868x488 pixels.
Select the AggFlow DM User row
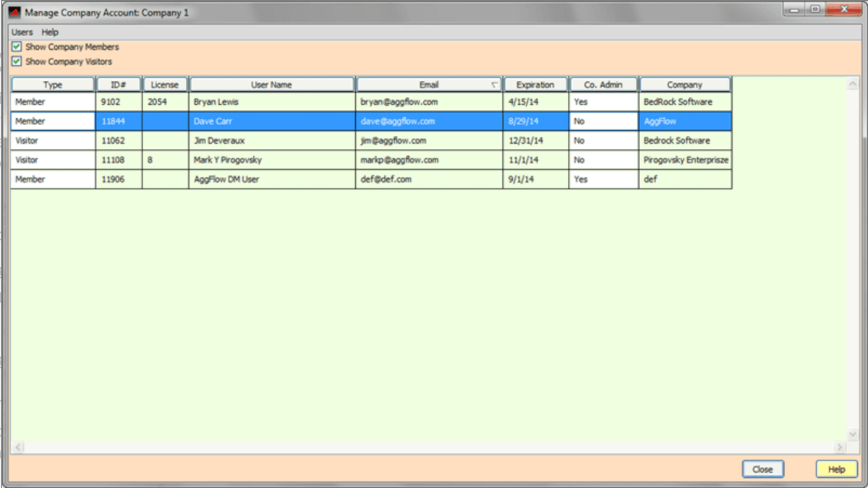pyautogui.click(x=271, y=179)
